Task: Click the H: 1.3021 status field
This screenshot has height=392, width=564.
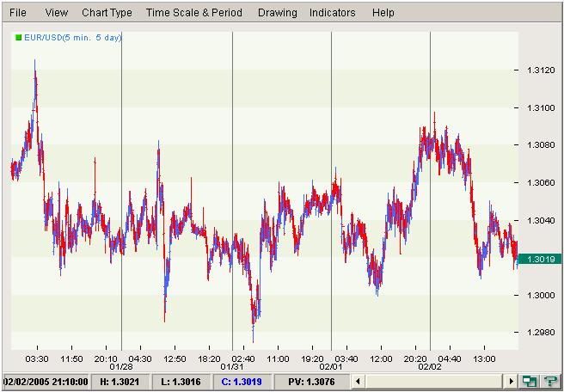Action: point(121,382)
